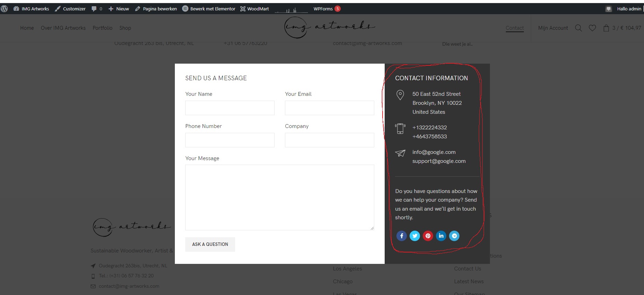
Task: Click the footer img artworks logo
Action: coord(132,227)
